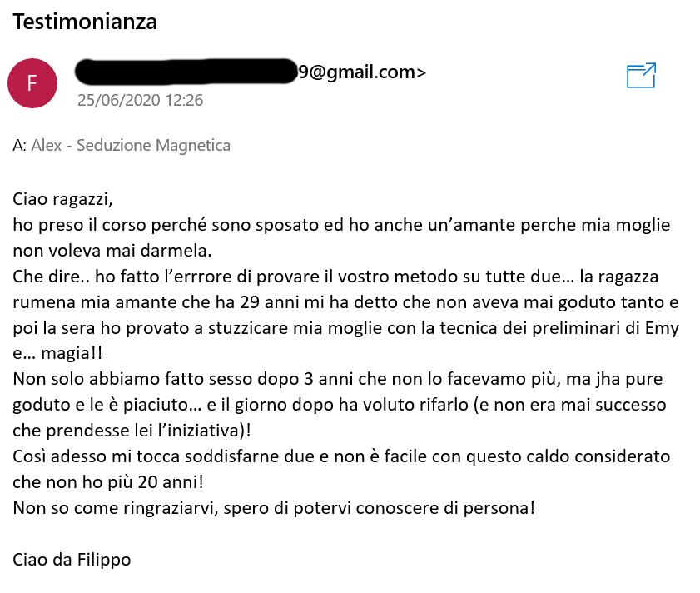The width and height of the screenshot is (700, 593).
Task: Click the text che non ho più 20 anni
Action: click(108, 482)
